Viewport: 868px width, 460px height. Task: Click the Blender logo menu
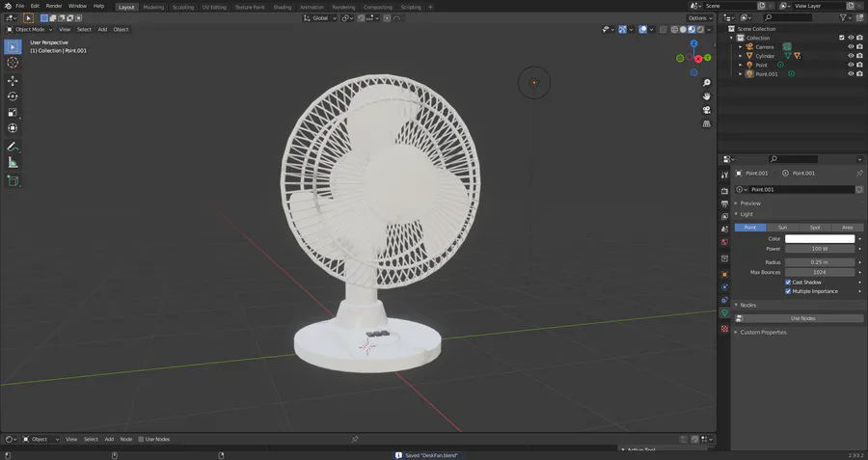pyautogui.click(x=7, y=6)
